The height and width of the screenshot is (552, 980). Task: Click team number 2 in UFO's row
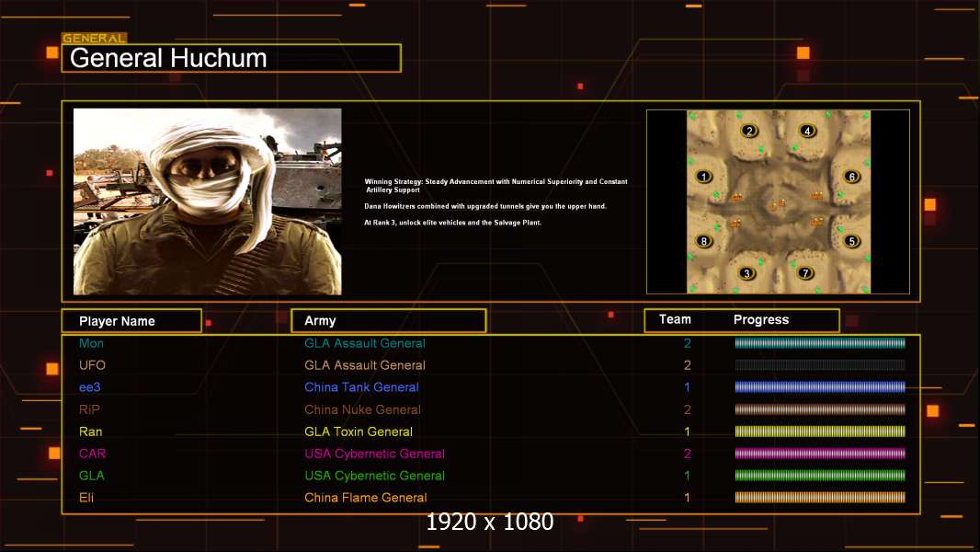[687, 365]
